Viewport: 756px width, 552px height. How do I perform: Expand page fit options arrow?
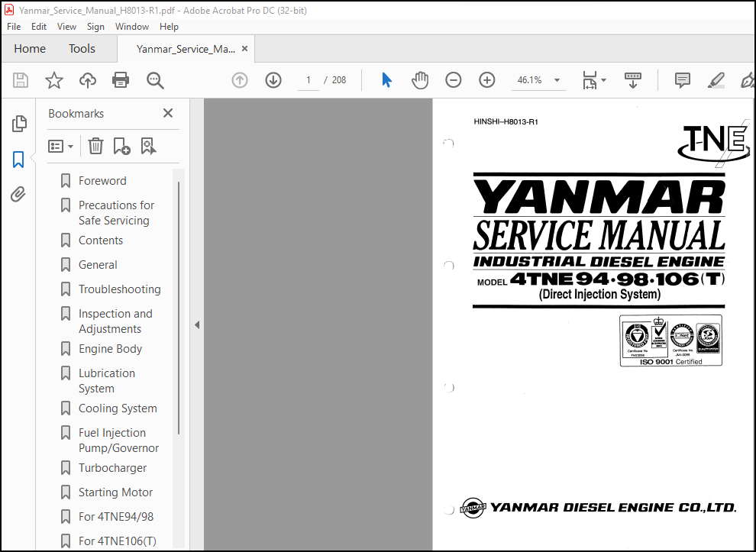click(x=603, y=80)
